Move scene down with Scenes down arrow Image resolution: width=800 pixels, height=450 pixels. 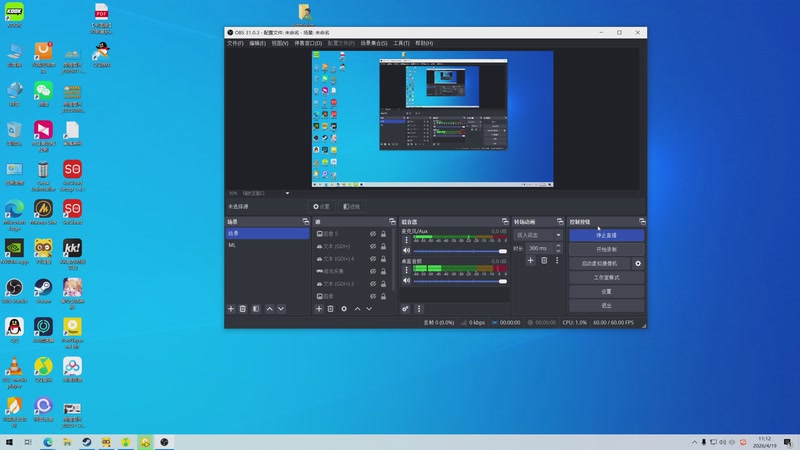click(x=281, y=309)
